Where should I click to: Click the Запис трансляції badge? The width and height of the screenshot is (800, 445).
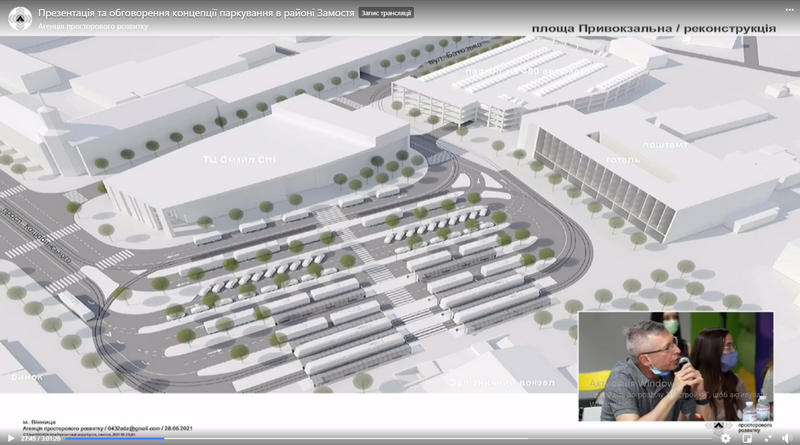click(x=386, y=12)
